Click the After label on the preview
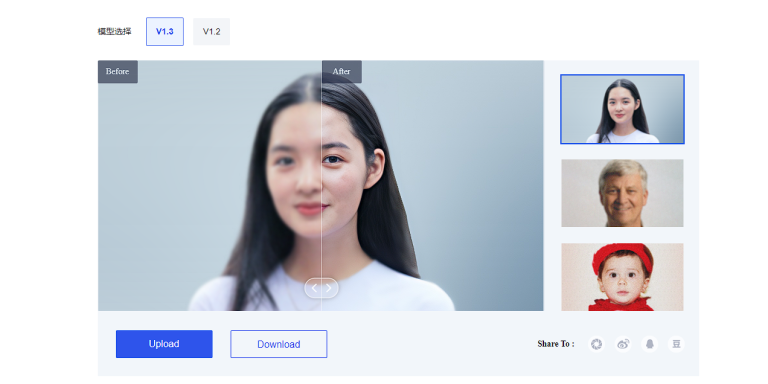Viewport: 768px width, 384px height. pyautogui.click(x=342, y=72)
